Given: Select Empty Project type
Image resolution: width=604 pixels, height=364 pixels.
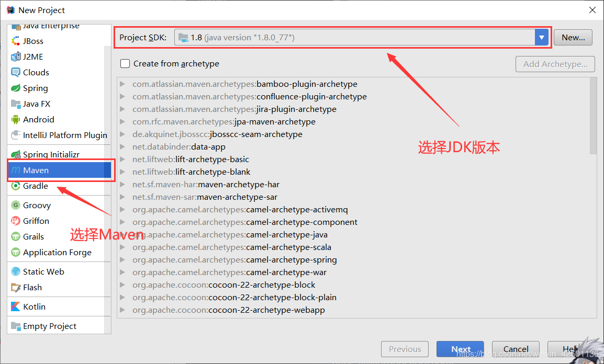Looking at the screenshot, I should coord(50,326).
